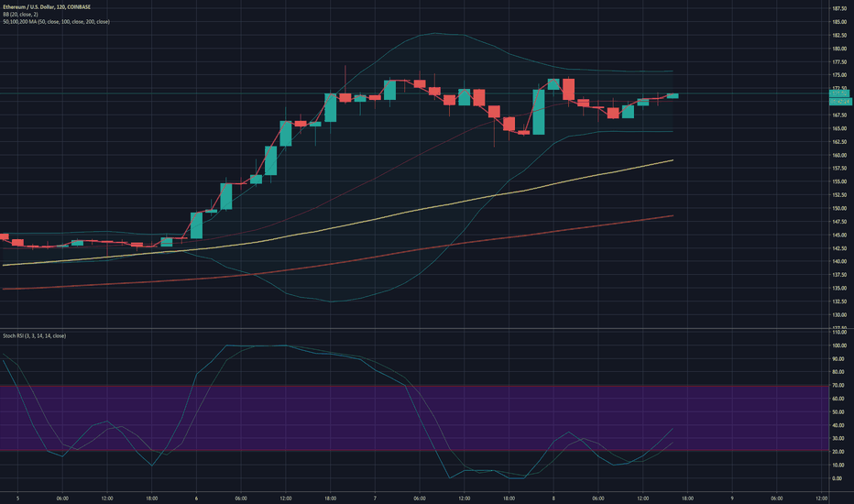Click the "140.00" price axis label

coord(839,261)
